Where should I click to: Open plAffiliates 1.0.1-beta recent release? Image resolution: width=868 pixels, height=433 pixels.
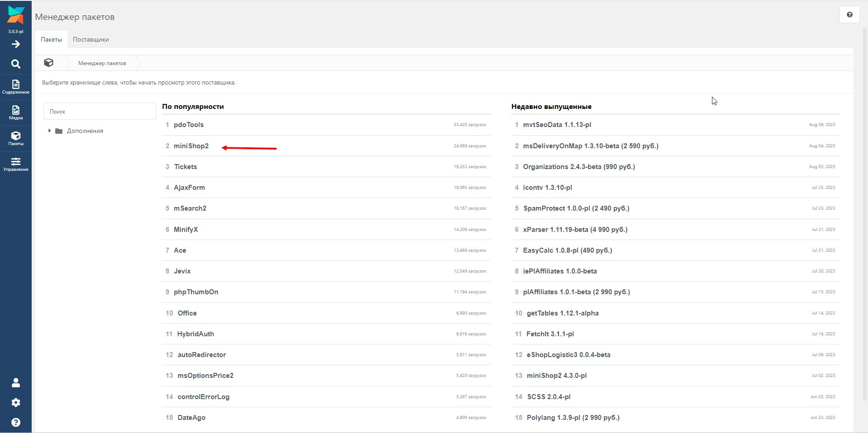coord(577,292)
